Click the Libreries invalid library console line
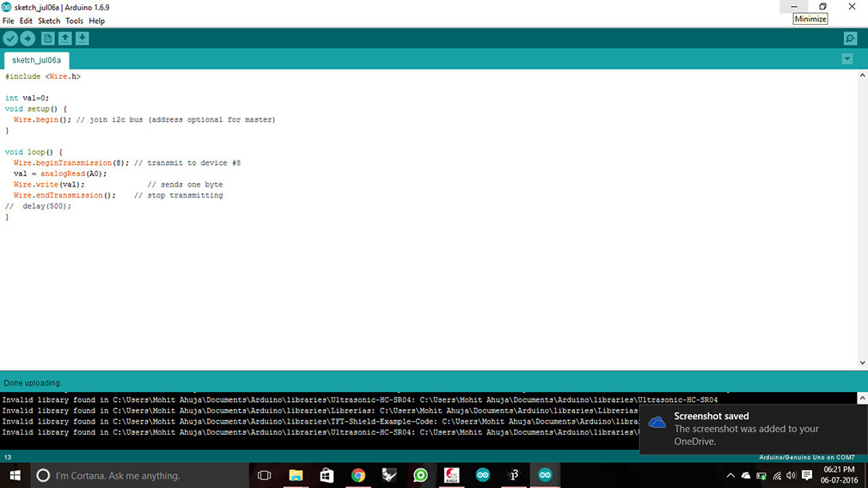This screenshot has width=868, height=488. (320, 411)
